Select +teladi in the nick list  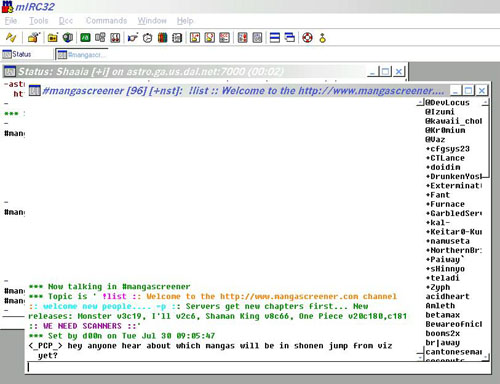(x=442, y=278)
